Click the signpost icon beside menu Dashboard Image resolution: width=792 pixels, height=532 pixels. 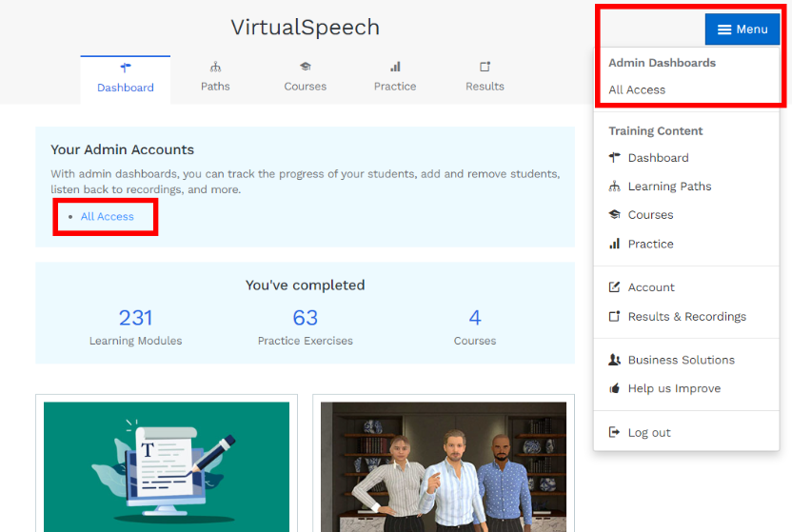point(614,157)
